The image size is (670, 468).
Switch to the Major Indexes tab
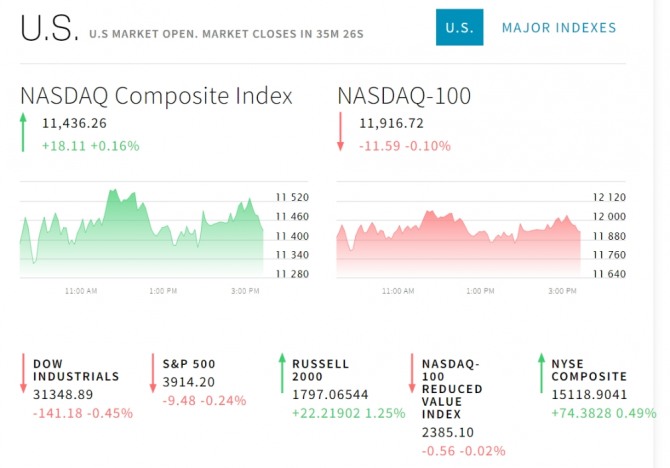pyautogui.click(x=558, y=28)
